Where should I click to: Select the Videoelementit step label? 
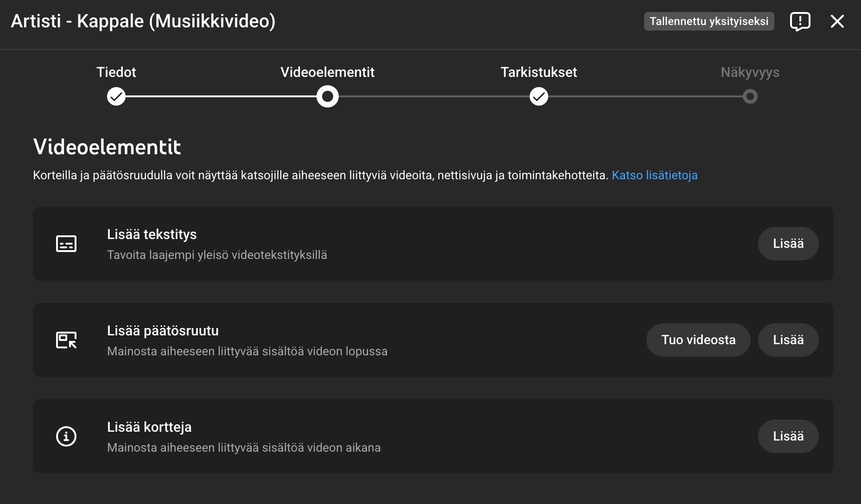(328, 72)
